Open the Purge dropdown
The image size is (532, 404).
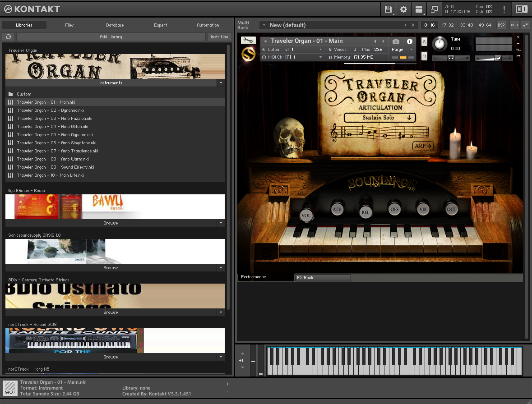tap(402, 50)
